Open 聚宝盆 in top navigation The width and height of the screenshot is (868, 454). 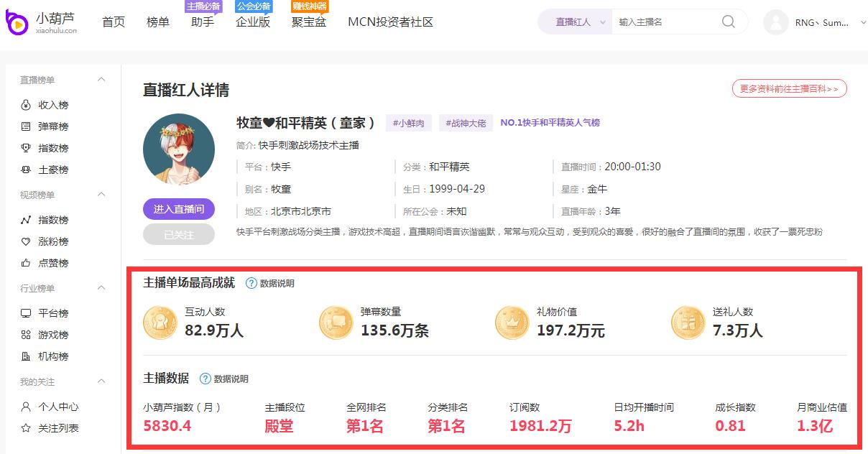309,22
